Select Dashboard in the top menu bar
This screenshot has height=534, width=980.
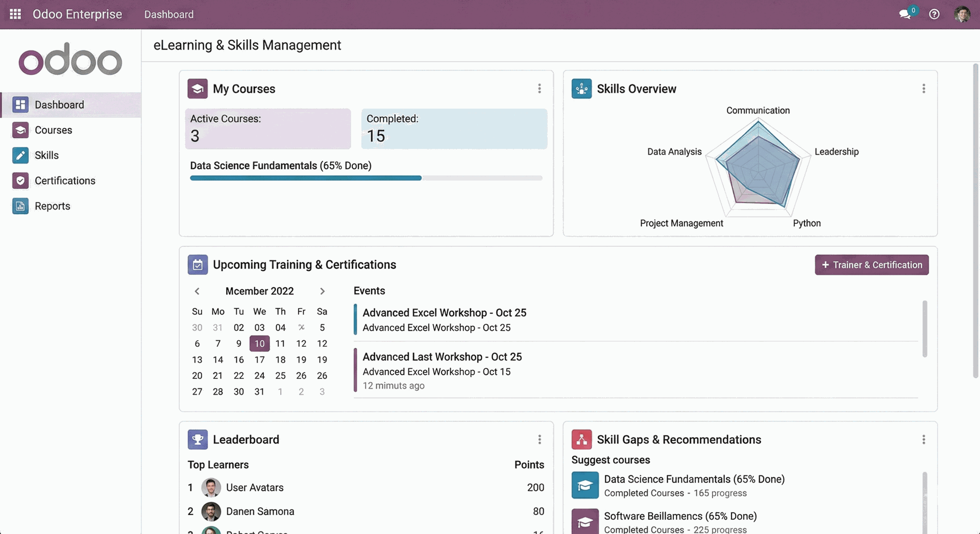coord(169,14)
